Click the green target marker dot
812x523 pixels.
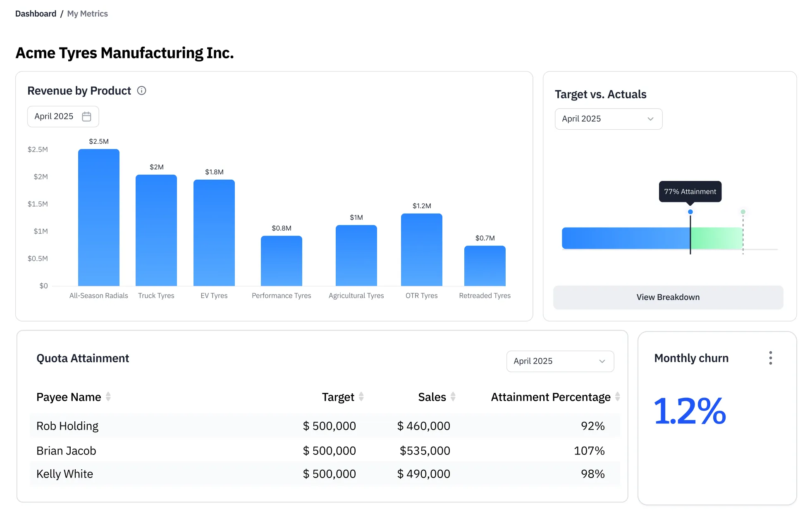(x=743, y=212)
